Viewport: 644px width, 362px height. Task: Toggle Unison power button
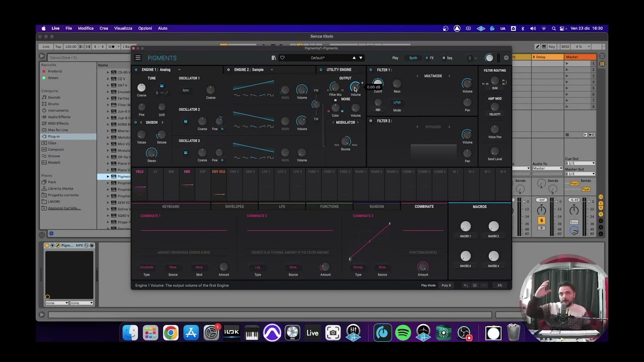point(135,123)
